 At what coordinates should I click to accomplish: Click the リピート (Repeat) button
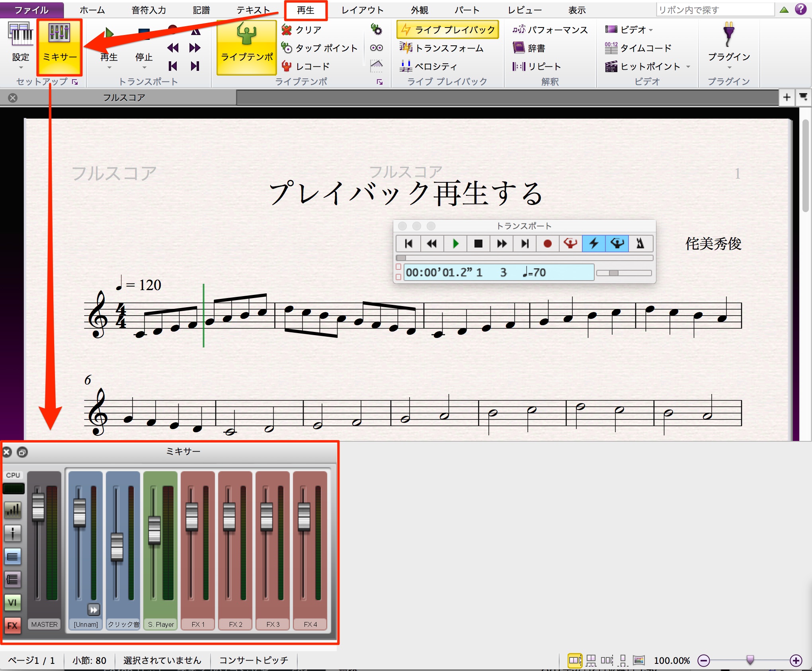tap(537, 66)
